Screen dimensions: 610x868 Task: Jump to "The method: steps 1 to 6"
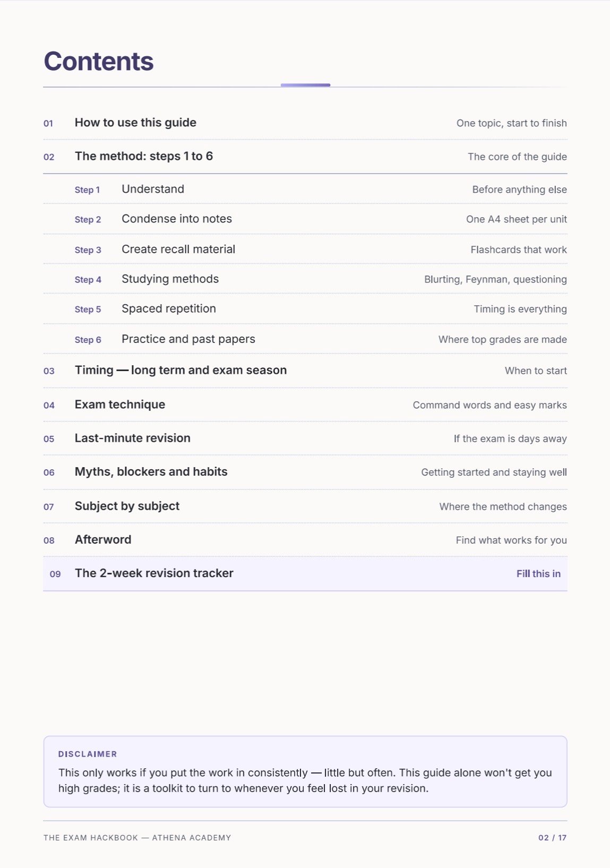[x=305, y=156]
